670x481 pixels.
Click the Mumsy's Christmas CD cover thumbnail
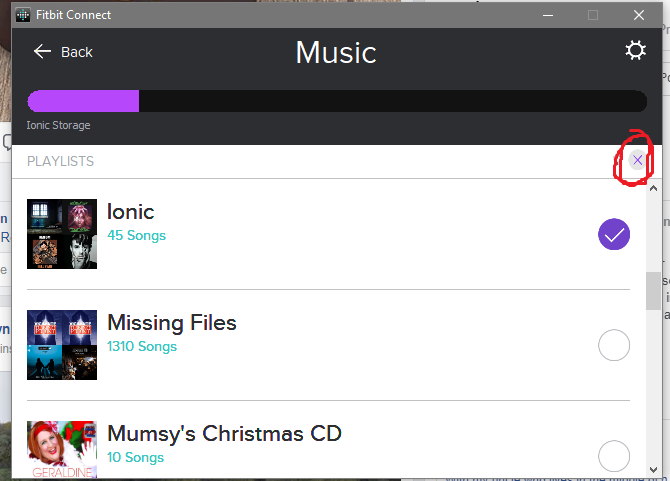tap(62, 450)
